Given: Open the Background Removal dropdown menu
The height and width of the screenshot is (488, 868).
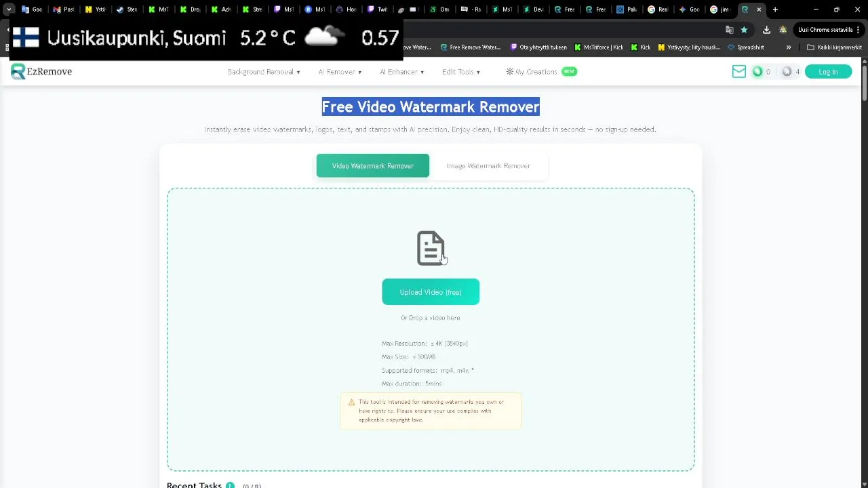Looking at the screenshot, I should coord(264,72).
